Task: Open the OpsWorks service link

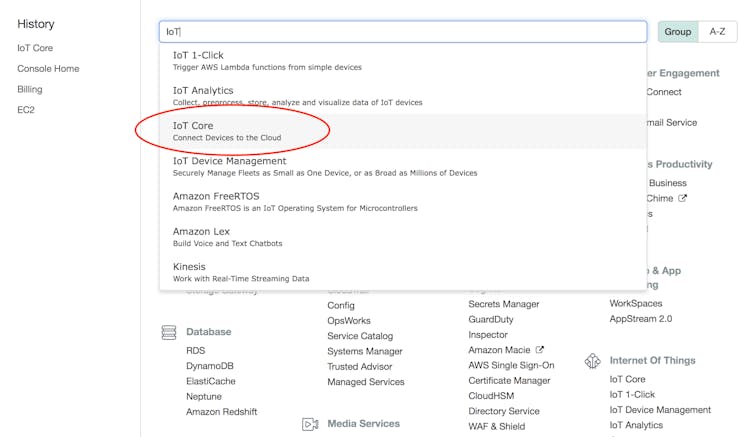Action: click(x=349, y=321)
